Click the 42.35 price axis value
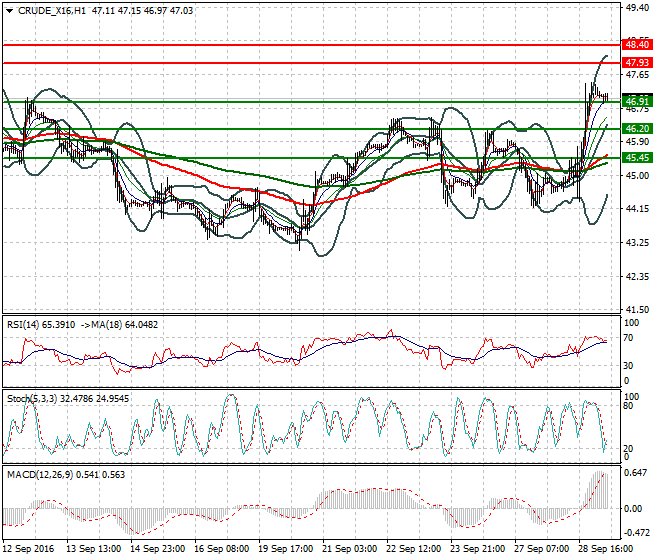Viewport: 660px width, 560px height. coord(637,277)
